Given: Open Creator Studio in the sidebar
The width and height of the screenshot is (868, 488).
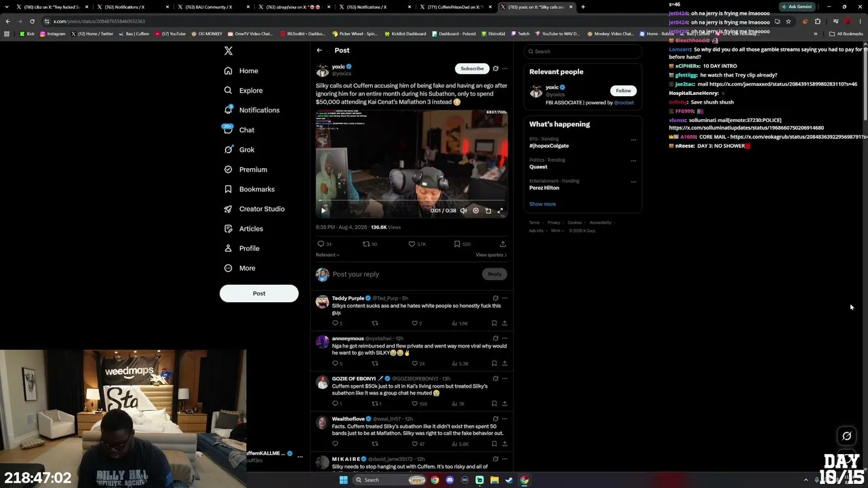Looking at the screenshot, I should [254, 209].
